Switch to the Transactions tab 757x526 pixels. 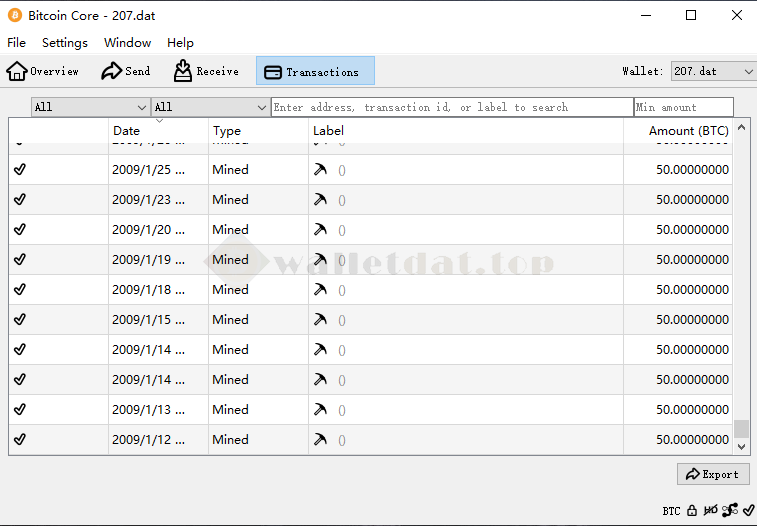315,71
